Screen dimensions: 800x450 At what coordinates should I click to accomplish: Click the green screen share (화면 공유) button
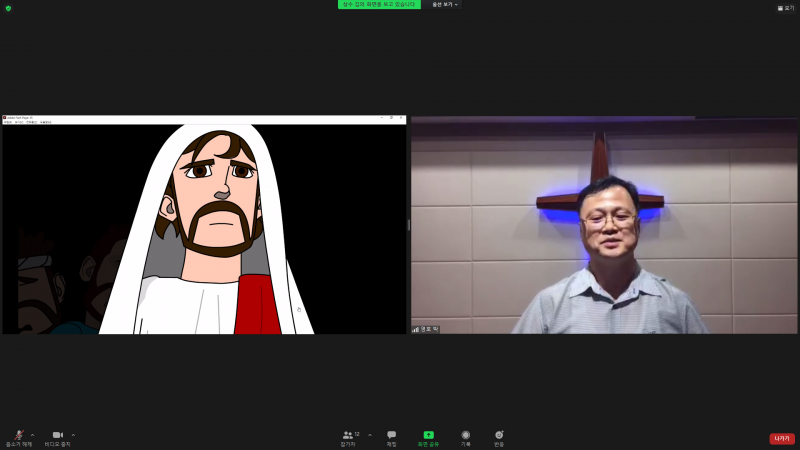[x=429, y=439]
